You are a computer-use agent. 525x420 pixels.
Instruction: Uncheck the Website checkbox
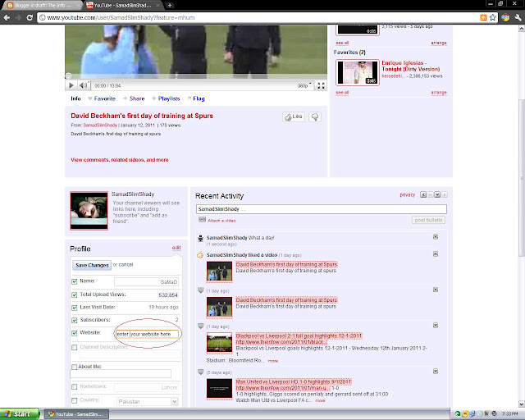click(75, 333)
